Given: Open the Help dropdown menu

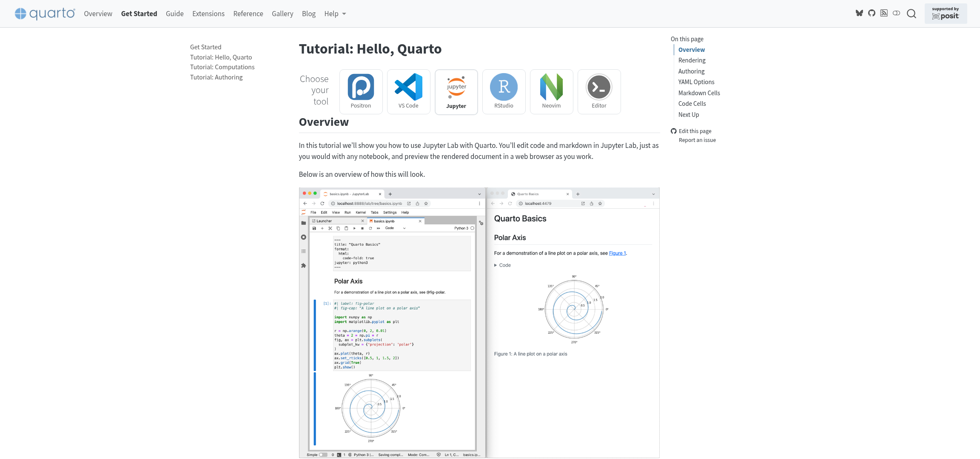Looking at the screenshot, I should coord(335,14).
